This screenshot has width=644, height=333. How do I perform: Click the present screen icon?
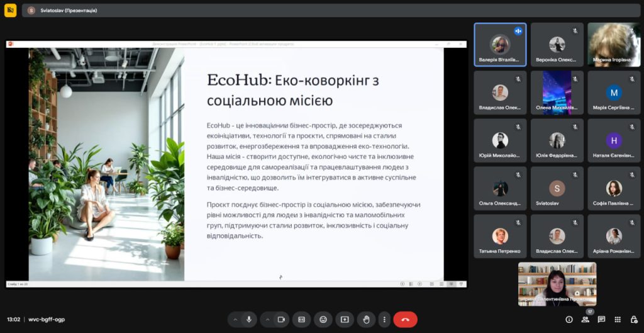[x=344, y=319]
